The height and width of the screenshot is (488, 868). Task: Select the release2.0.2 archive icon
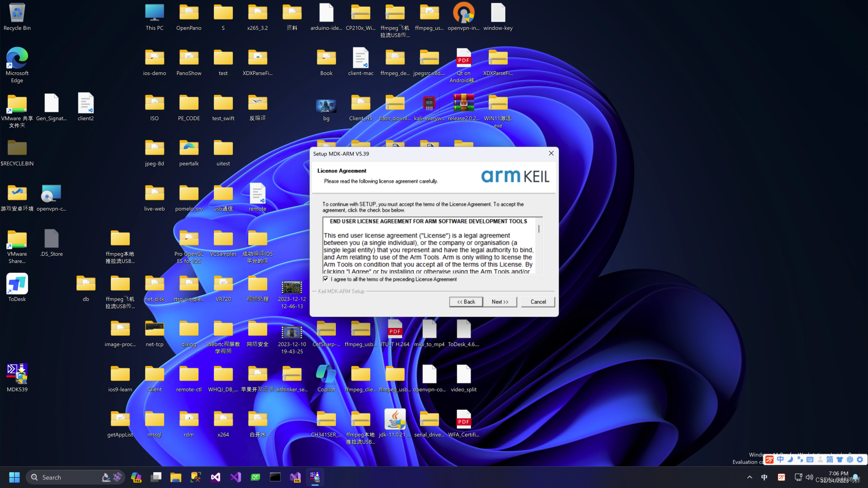(464, 108)
